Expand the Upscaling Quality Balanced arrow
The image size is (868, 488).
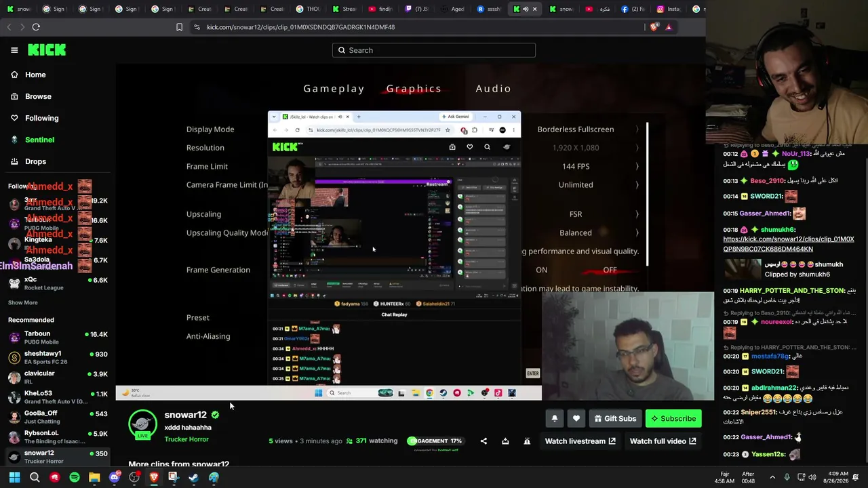(637, 232)
